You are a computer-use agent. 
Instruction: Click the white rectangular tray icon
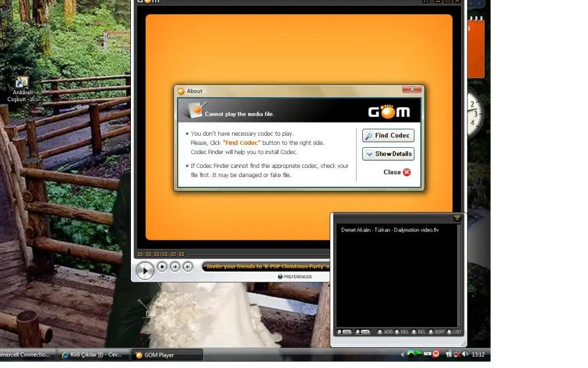(x=427, y=354)
